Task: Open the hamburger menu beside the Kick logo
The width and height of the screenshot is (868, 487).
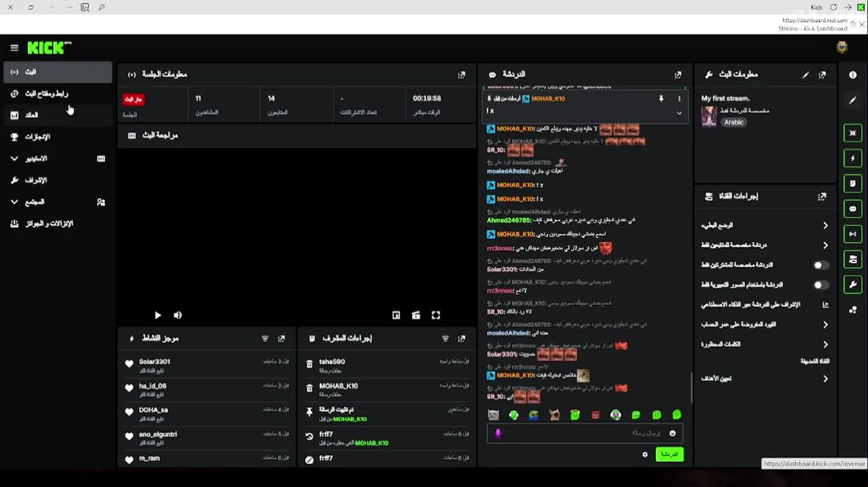Action: point(14,48)
